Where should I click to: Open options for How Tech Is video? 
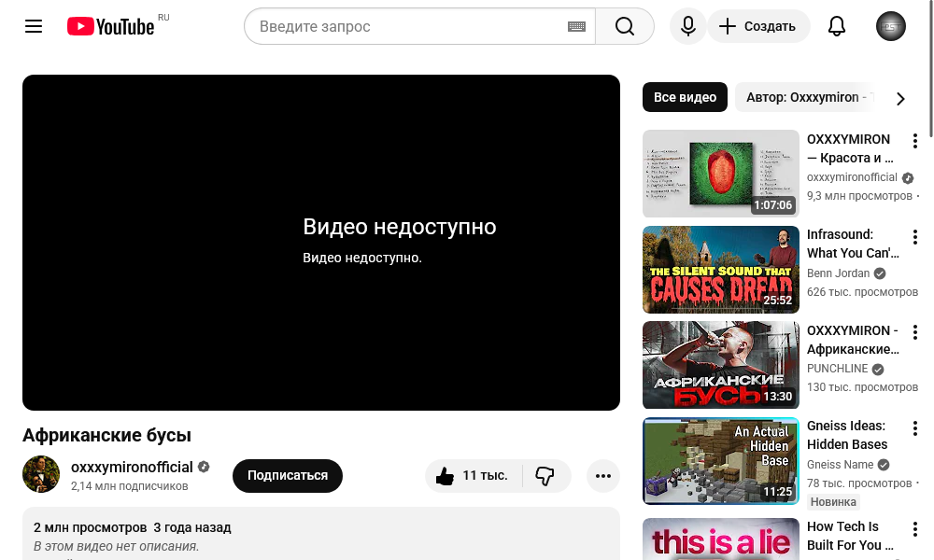coord(915,528)
